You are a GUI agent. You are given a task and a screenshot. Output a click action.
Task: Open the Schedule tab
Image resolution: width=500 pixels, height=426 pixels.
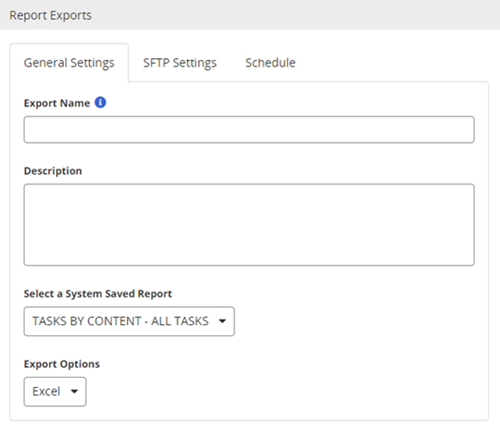270,63
